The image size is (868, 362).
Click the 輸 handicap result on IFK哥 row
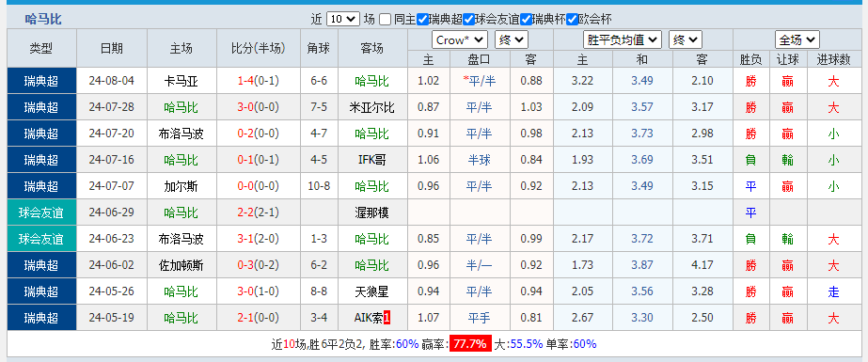tap(788, 160)
